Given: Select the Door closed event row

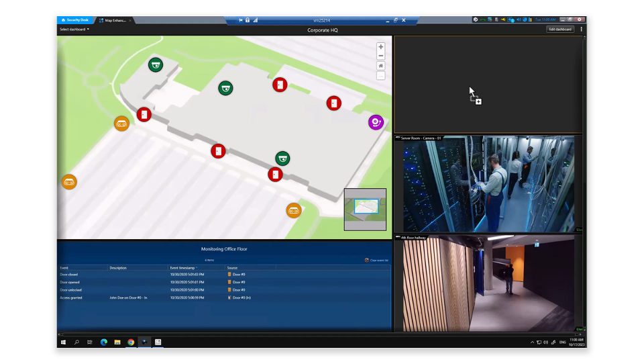Looking at the screenshot, I should [224, 274].
